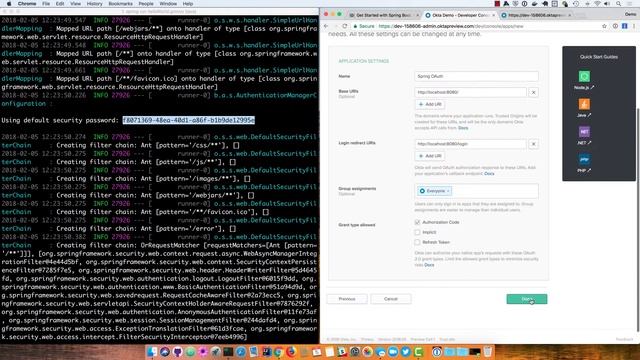Screen dimensions: 640x360
Task: Remove the Everyone group assignment
Action: click(x=448, y=191)
